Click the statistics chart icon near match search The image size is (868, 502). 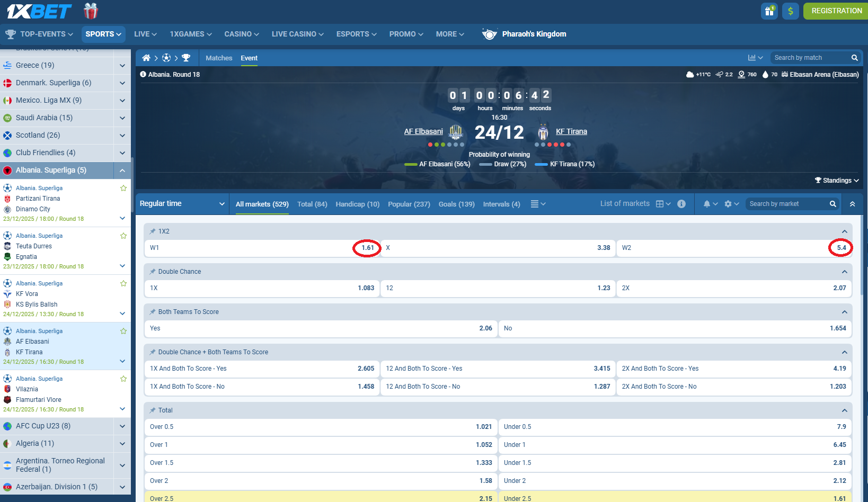[x=752, y=58]
